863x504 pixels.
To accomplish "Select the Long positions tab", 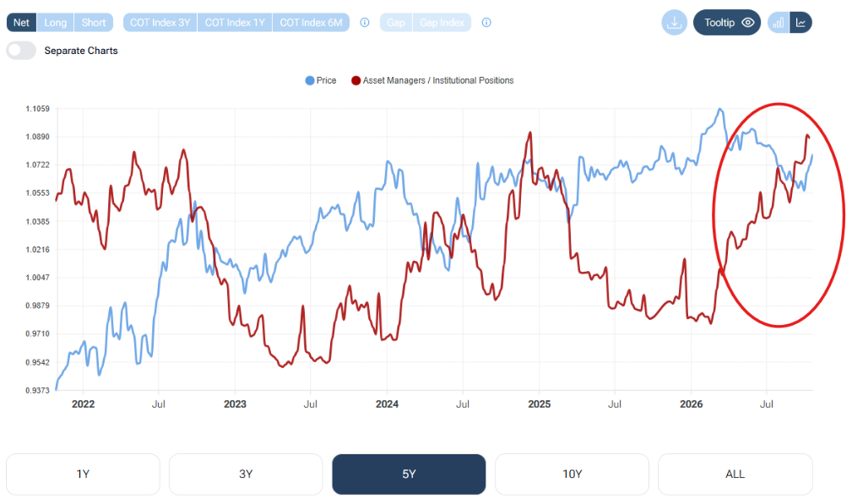I will pos(55,23).
